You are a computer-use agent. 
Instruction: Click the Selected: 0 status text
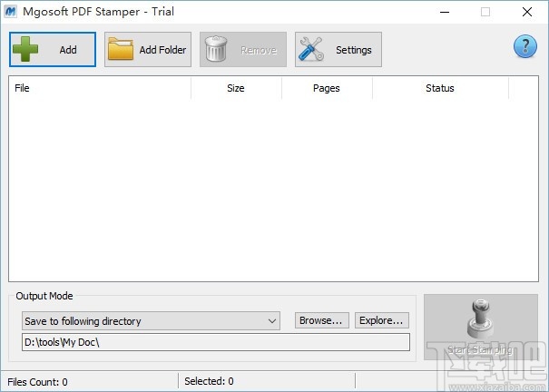pos(209,381)
